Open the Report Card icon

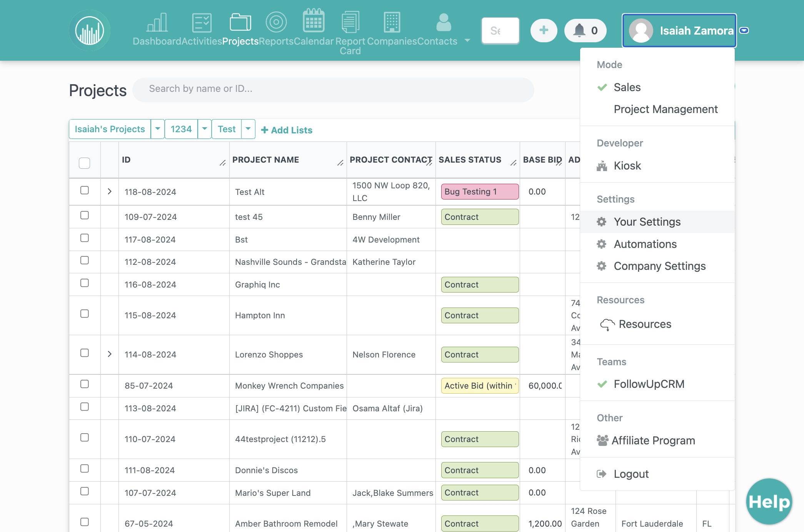click(x=350, y=22)
